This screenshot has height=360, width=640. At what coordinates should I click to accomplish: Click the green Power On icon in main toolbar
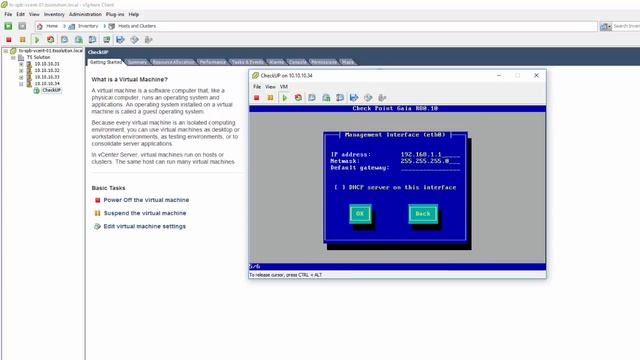37,40
